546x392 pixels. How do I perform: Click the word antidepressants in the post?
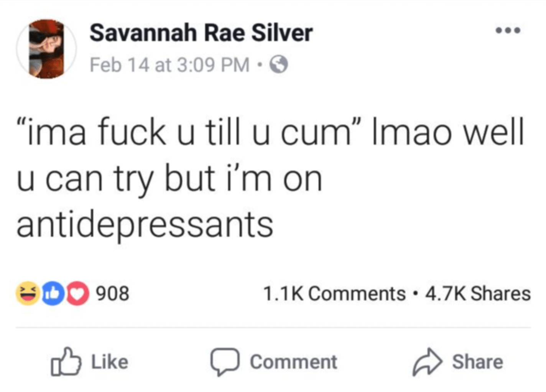(x=145, y=224)
